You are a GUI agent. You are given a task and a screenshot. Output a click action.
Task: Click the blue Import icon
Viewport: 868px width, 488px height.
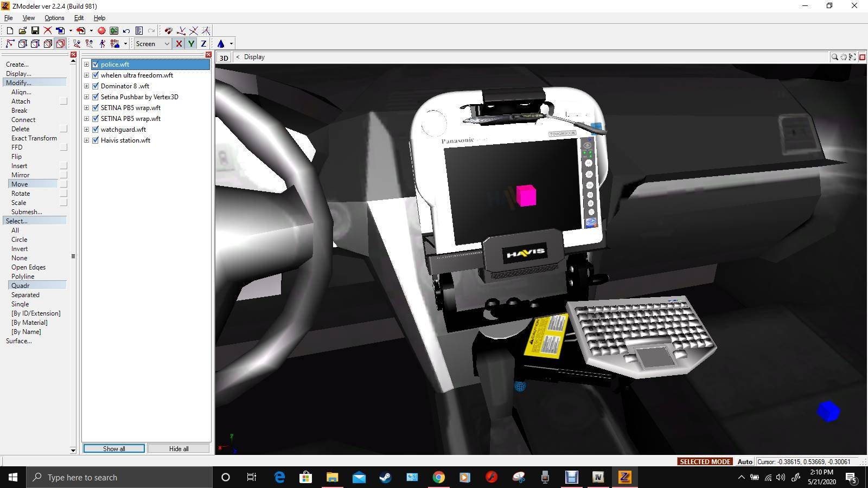click(x=60, y=31)
